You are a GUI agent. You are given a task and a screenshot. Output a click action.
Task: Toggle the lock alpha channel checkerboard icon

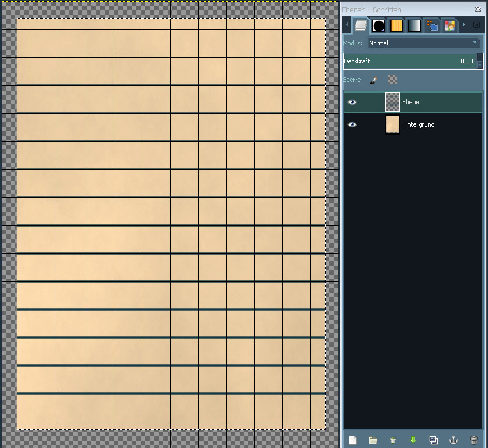[x=393, y=80]
